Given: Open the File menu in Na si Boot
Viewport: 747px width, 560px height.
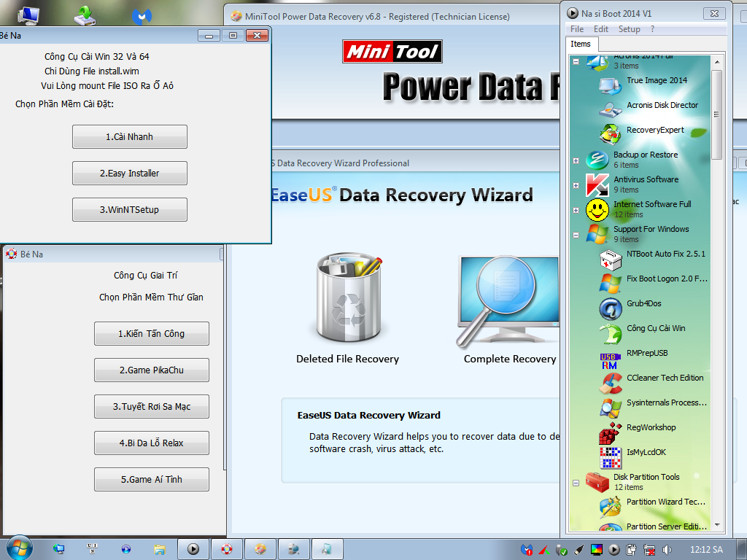Looking at the screenshot, I should click(577, 29).
